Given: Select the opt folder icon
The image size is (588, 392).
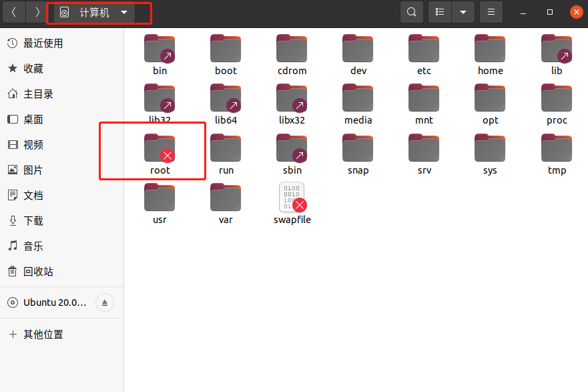Looking at the screenshot, I should tap(490, 98).
